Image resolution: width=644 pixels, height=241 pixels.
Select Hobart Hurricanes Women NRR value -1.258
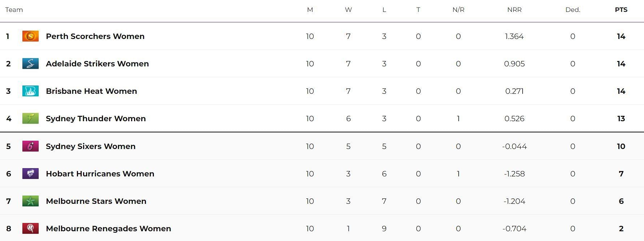514,174
